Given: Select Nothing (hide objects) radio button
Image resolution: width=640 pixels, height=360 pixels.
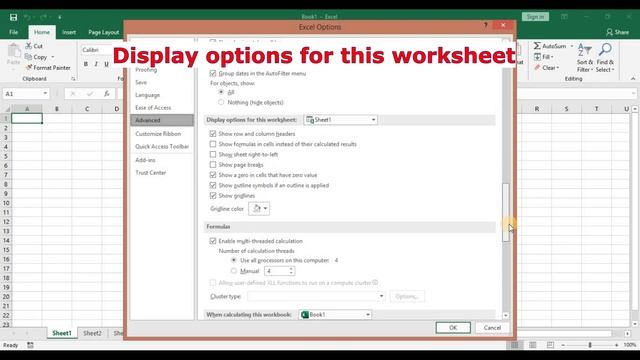Looking at the screenshot, I should coord(221,102).
